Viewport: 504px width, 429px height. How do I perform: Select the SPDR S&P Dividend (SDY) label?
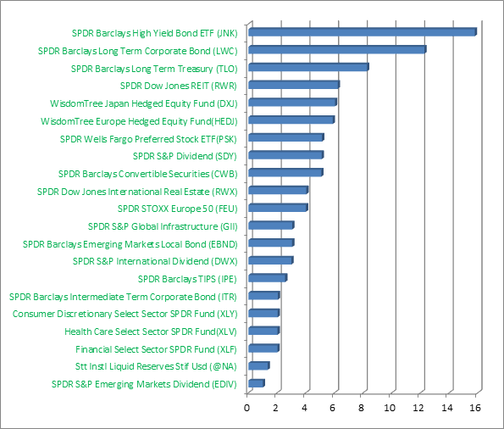(185, 156)
